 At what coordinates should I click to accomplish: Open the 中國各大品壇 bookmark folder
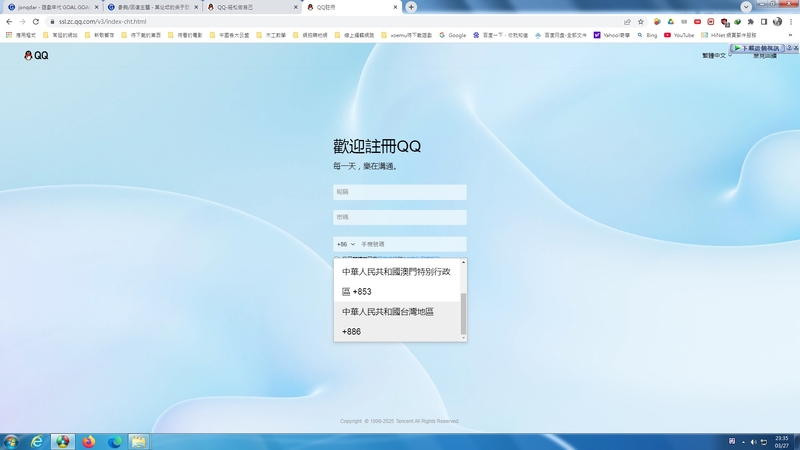tap(230, 35)
